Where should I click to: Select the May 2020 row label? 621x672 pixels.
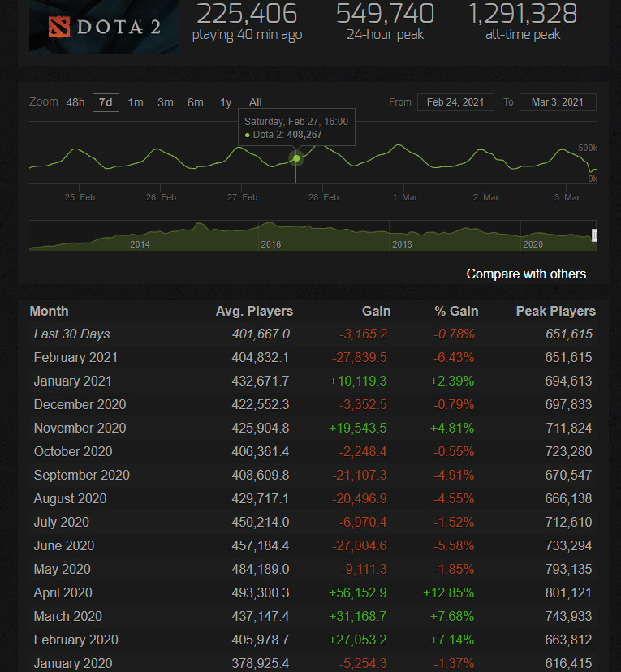pos(63,570)
